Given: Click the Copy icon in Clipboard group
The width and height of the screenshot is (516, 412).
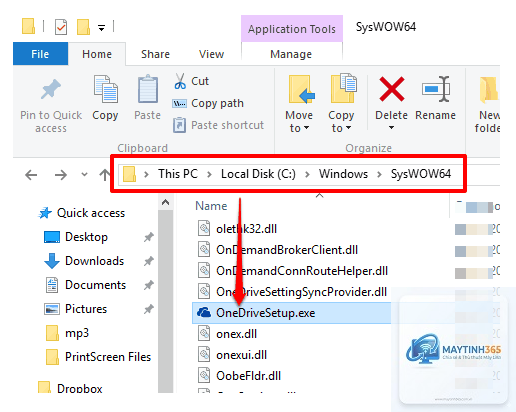Looking at the screenshot, I should tap(105, 89).
